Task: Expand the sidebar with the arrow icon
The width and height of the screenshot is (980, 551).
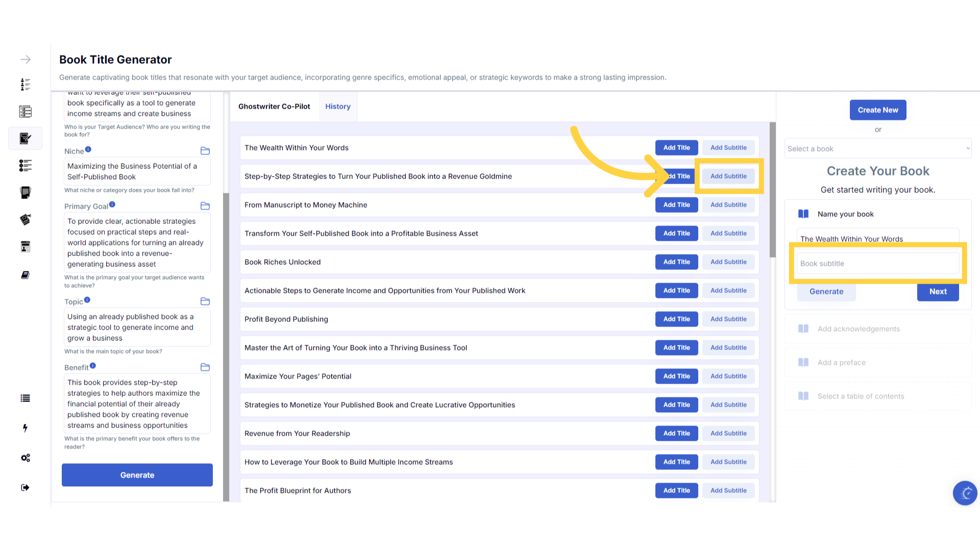Action: [26, 60]
